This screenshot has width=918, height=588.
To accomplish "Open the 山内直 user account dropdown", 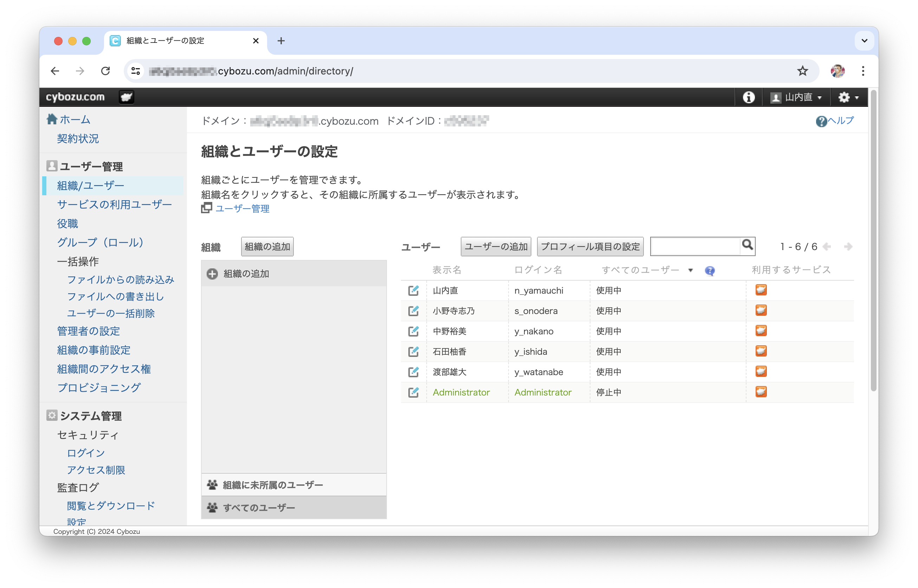I will 796,97.
